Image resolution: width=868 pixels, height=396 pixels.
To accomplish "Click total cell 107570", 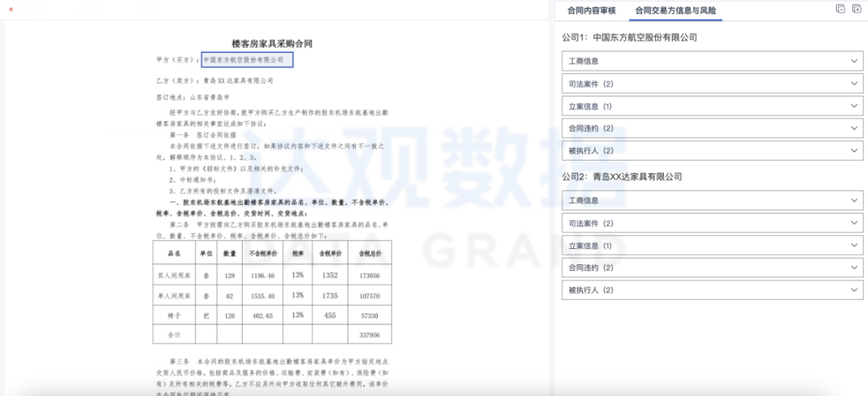I will click(370, 296).
